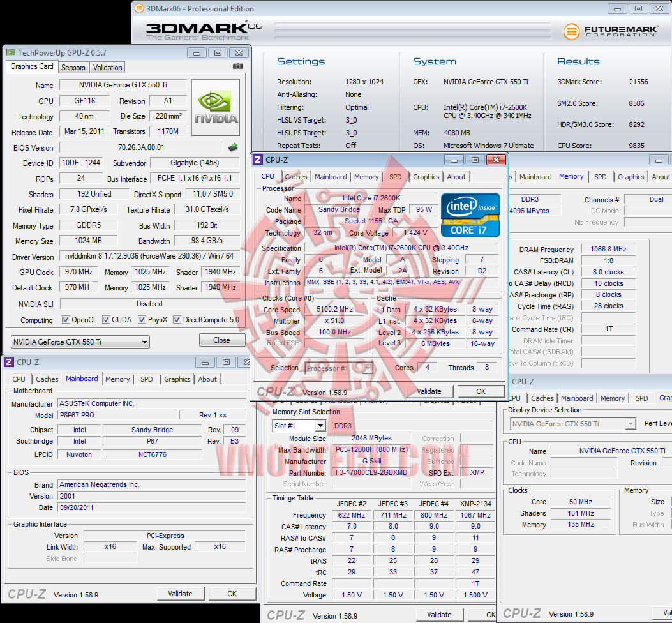The height and width of the screenshot is (623, 672).
Task: Toggle the PhysX checkbox in GPU-Z
Action: point(142,320)
